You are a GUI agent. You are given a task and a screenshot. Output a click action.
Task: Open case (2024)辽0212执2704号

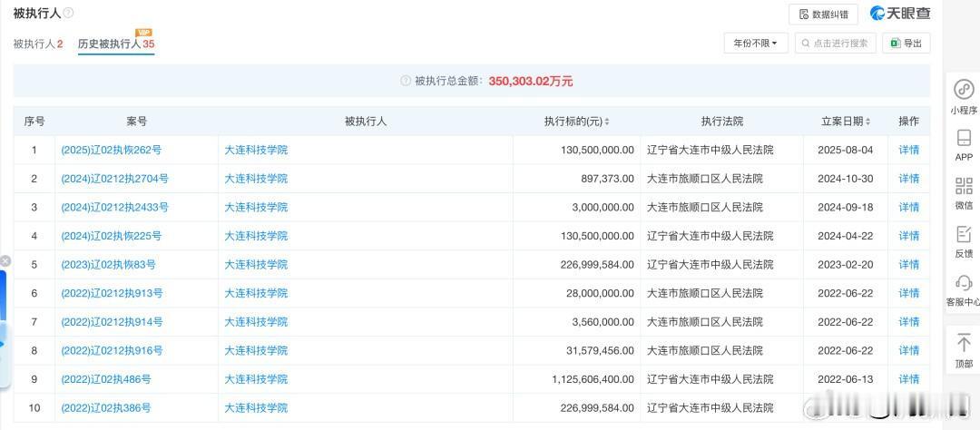point(114,179)
